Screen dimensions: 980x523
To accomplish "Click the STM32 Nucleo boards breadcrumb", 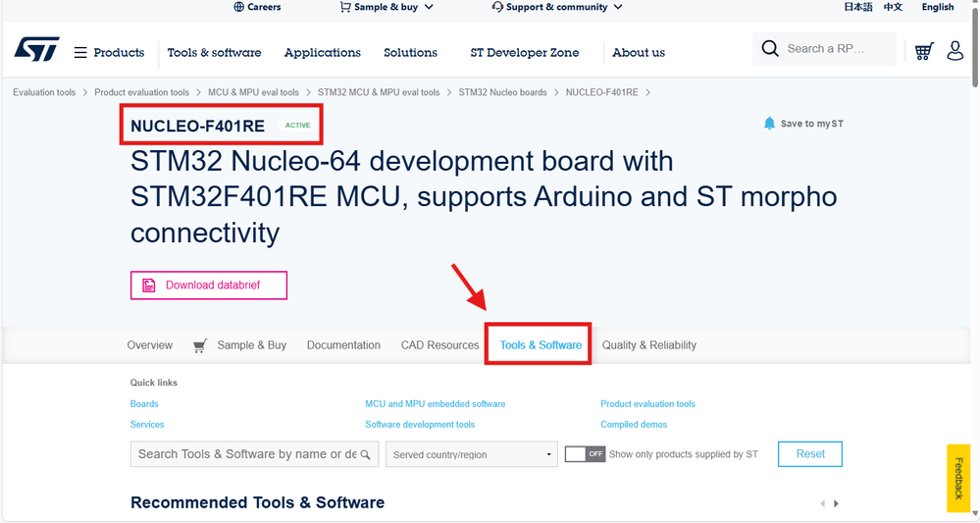I will pyautogui.click(x=502, y=92).
